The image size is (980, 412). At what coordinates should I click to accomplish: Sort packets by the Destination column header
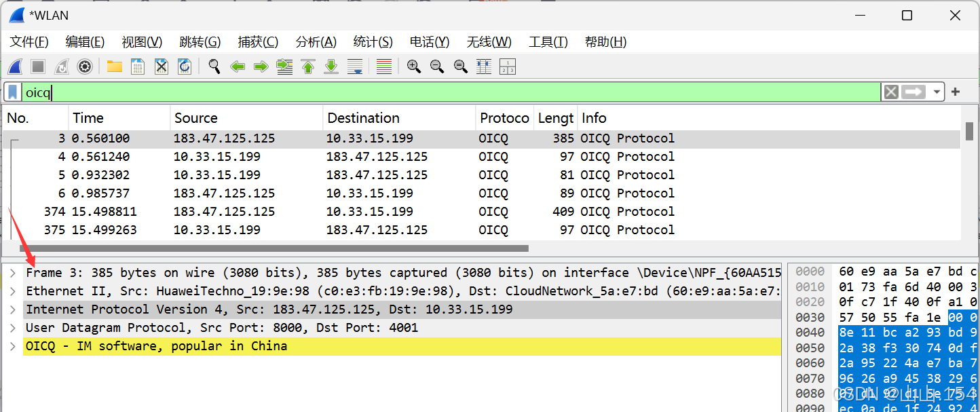click(399, 118)
